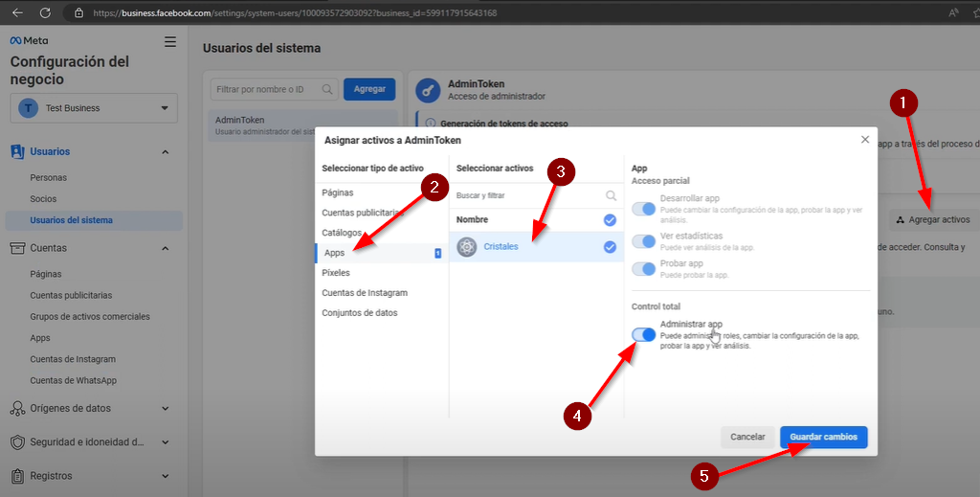Click the search magnifier in filter box
This screenshot has width=980, height=497.
coord(327,89)
